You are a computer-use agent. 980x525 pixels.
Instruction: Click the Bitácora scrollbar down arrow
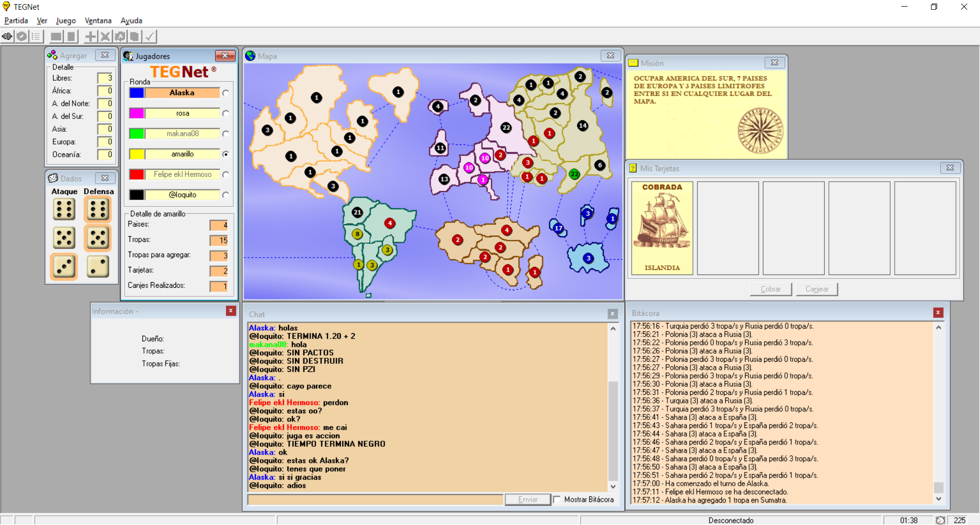click(939, 499)
